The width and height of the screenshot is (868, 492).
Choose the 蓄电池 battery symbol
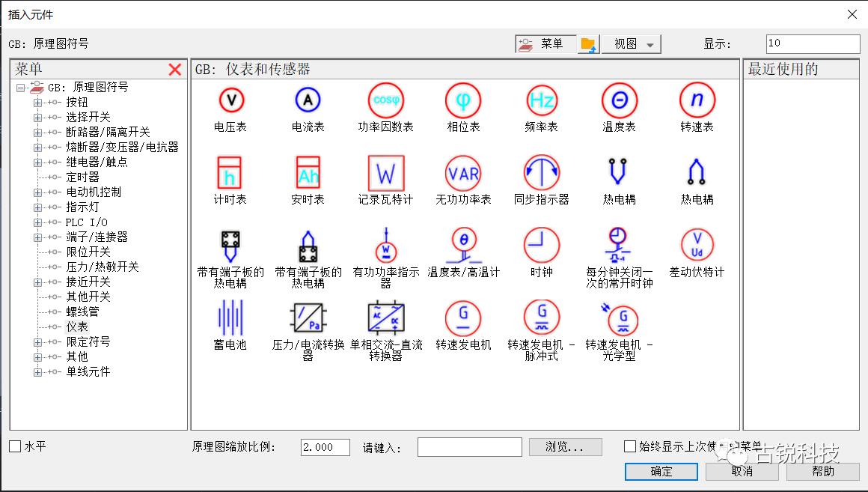(230, 318)
